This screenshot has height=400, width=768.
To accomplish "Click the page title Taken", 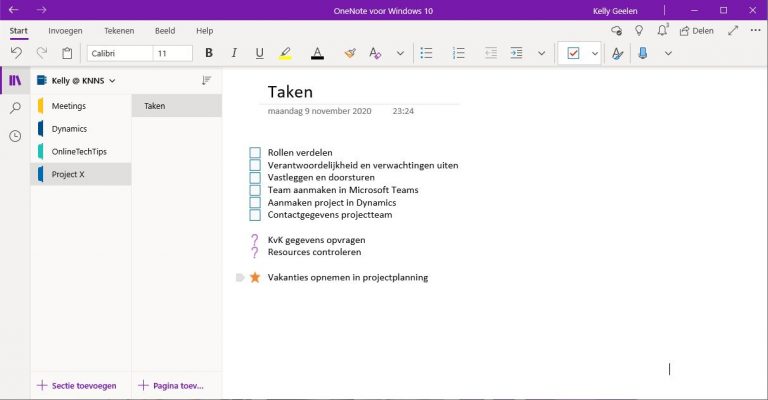I will coord(290,92).
